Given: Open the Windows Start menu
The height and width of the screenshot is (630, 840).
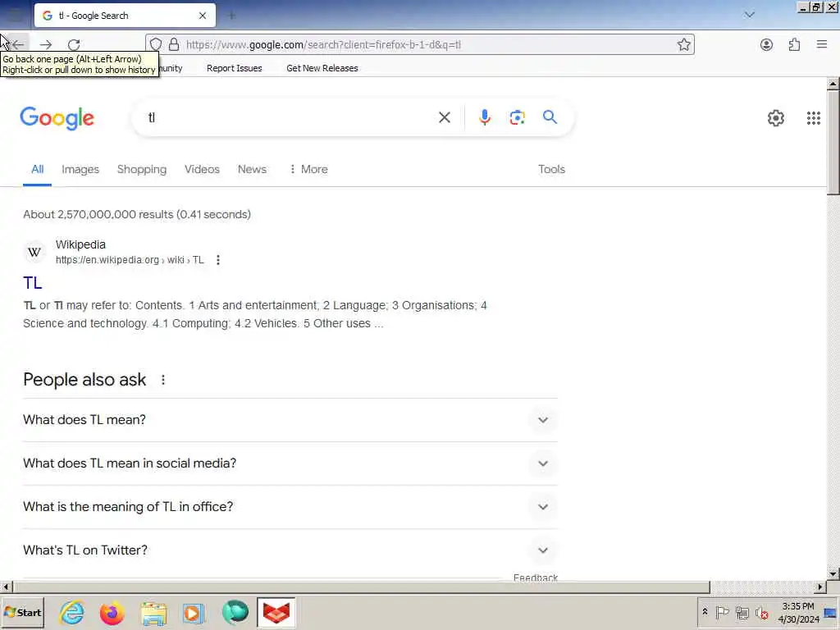Looking at the screenshot, I should click(x=22, y=612).
